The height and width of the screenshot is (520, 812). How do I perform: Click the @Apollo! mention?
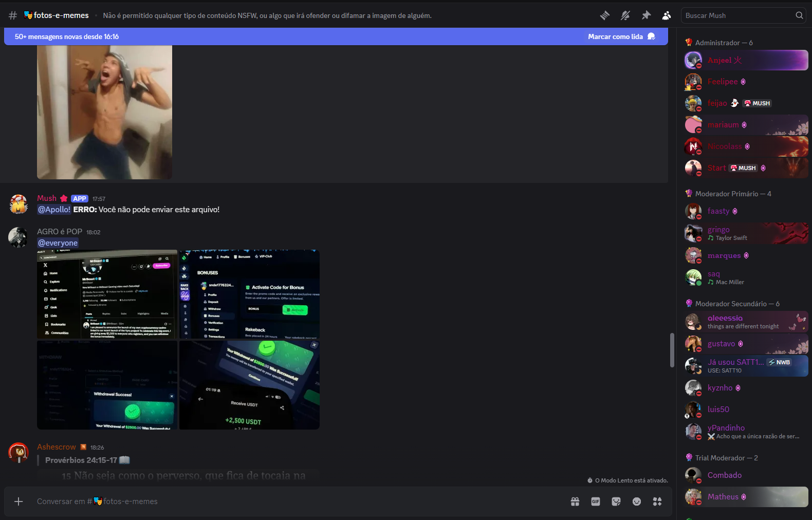54,210
